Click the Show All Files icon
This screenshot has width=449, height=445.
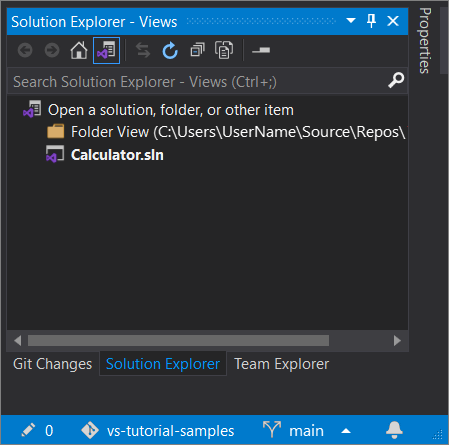(x=224, y=50)
